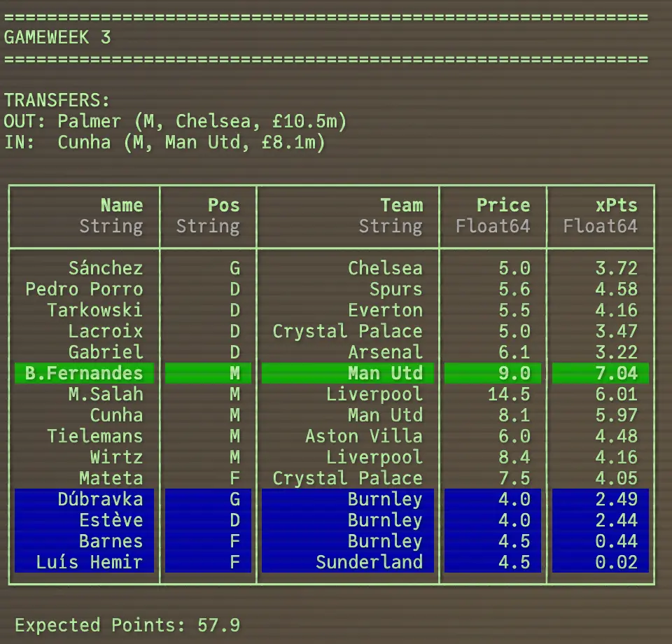The image size is (672, 644).
Task: Select the Tielemans name cell
Action: (x=94, y=436)
